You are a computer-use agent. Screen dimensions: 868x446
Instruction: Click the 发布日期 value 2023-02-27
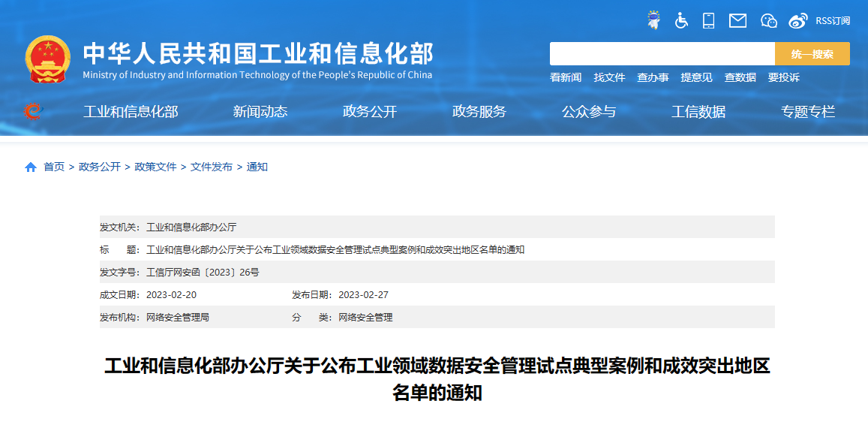(364, 295)
